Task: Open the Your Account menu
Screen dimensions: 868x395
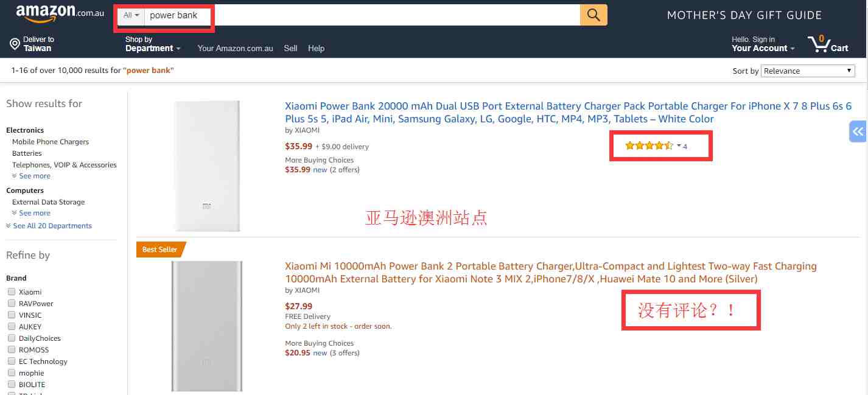Action: click(x=763, y=44)
